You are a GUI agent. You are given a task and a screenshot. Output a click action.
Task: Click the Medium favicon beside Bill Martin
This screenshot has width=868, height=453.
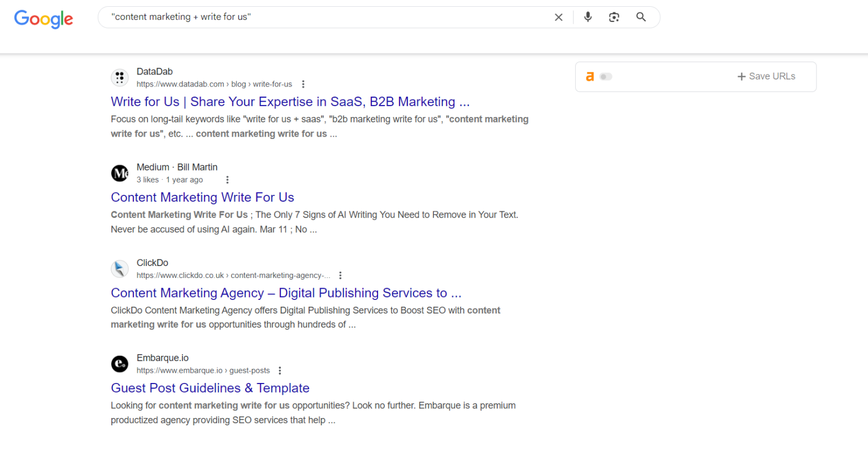119,173
